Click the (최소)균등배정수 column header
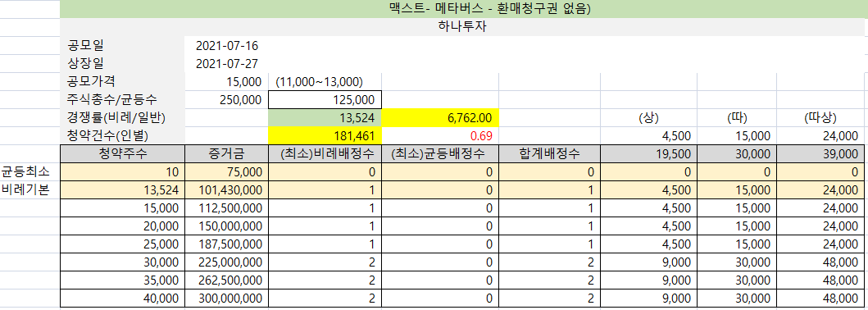Image resolution: width=868 pixels, height=310 pixels. [441, 154]
